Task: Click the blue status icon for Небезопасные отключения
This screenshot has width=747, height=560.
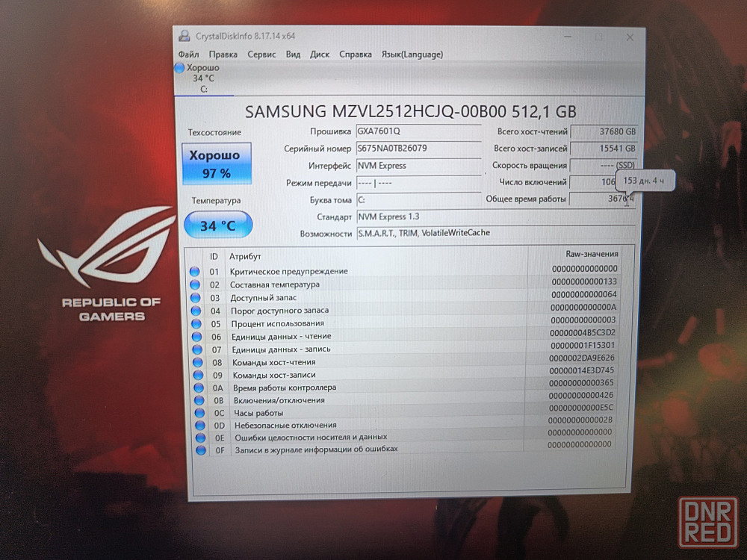Action: 200,426
